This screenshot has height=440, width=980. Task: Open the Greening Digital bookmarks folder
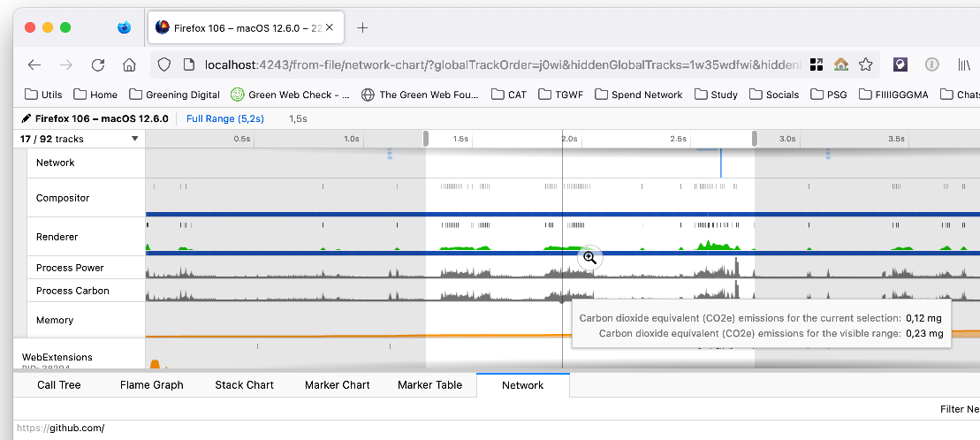(174, 95)
